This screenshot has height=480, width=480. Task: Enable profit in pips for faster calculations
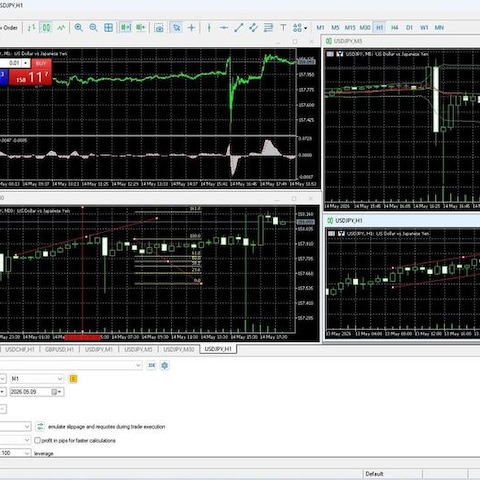pos(38,440)
